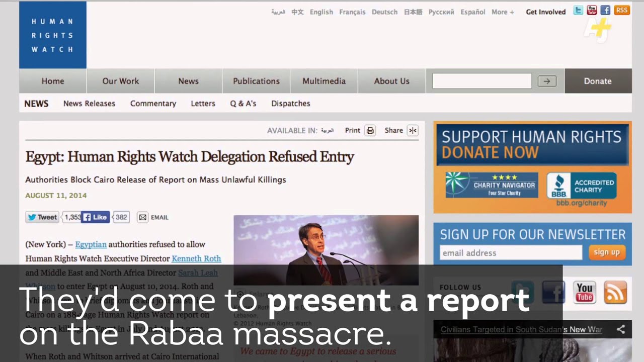
Task: Click the tweet count 1,353
Action: click(72, 217)
